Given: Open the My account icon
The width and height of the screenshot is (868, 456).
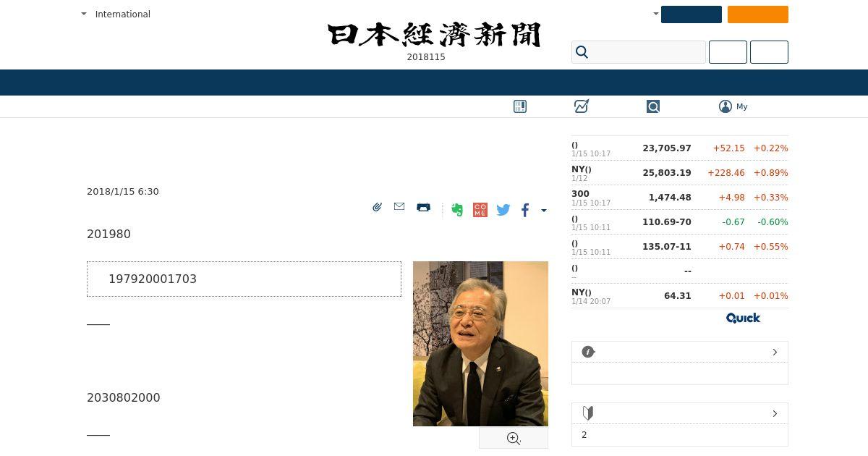Looking at the screenshot, I should click(726, 106).
